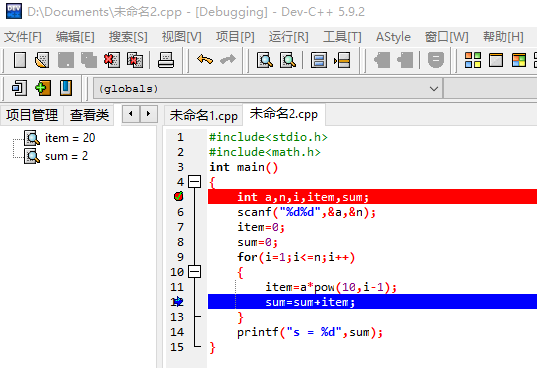Open the 工具[T] menu
This screenshot has width=537, height=368.
pos(342,37)
